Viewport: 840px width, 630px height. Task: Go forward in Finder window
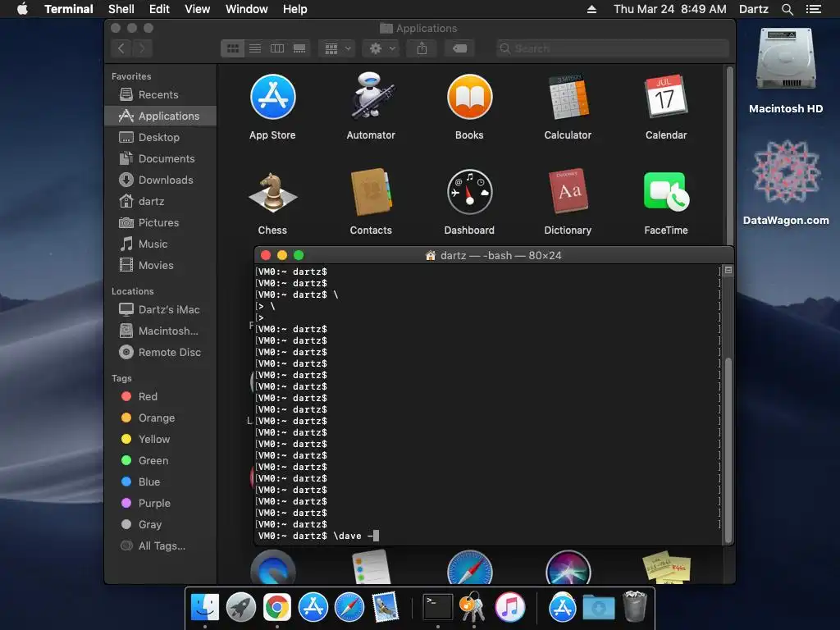pos(142,48)
